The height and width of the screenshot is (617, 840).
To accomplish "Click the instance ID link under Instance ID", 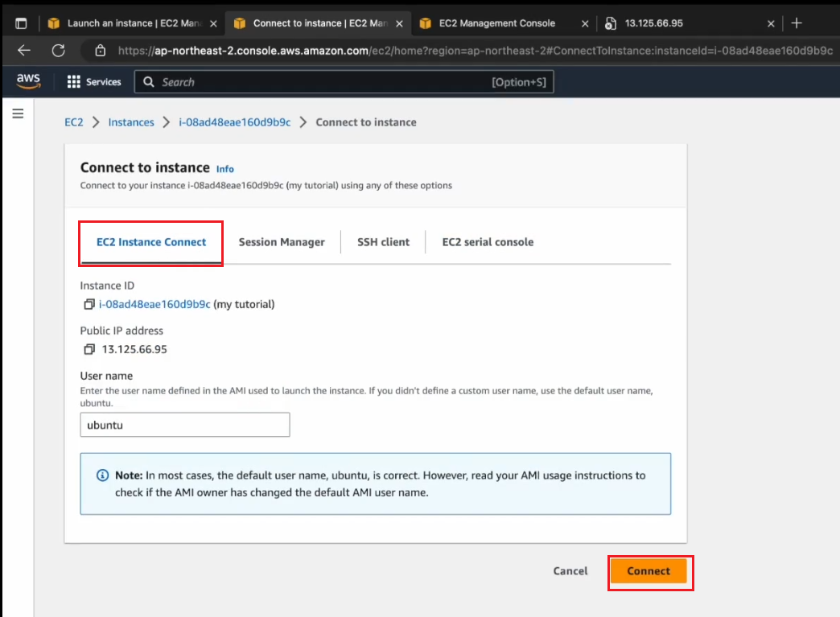I will 154,304.
